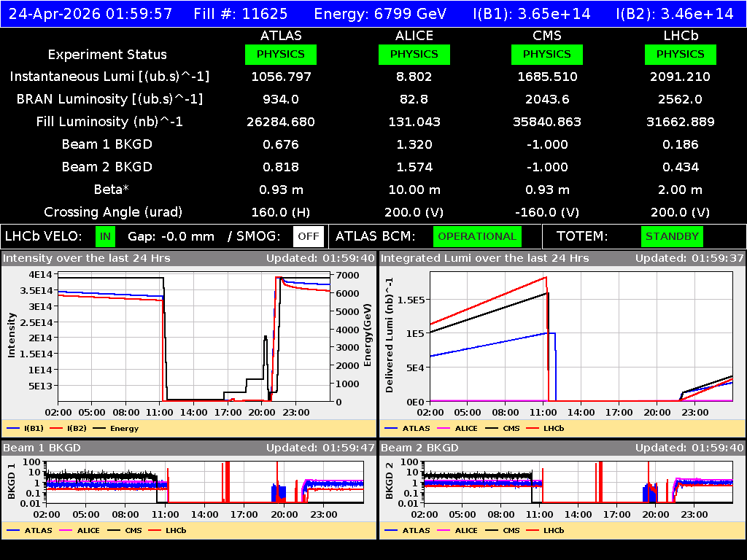
Task: Click the black Energy legend swatch
Action: pyautogui.click(x=99, y=428)
